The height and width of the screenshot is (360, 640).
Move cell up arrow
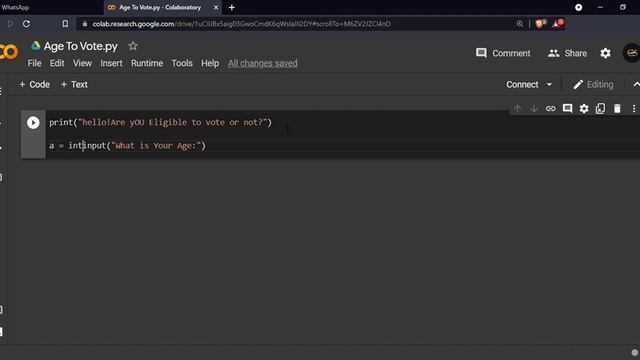point(518,109)
